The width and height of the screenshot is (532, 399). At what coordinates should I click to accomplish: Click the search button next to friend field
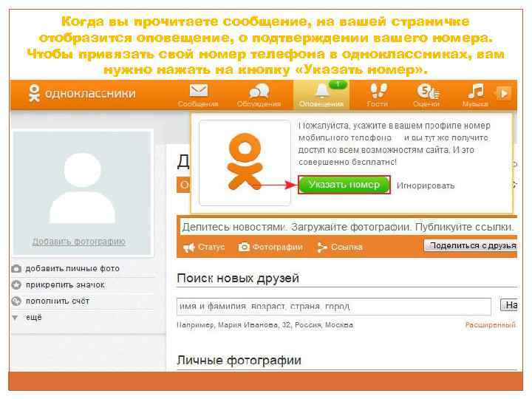pyautogui.click(x=508, y=305)
